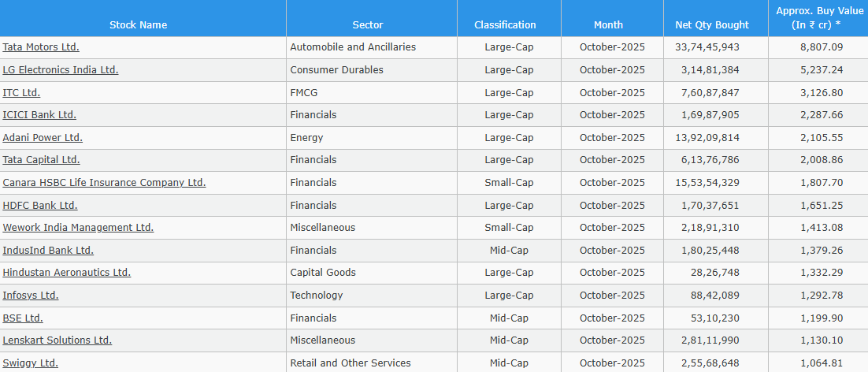Open Wework India Management Ltd. page
The width and height of the screenshot is (868, 372).
click(x=78, y=228)
